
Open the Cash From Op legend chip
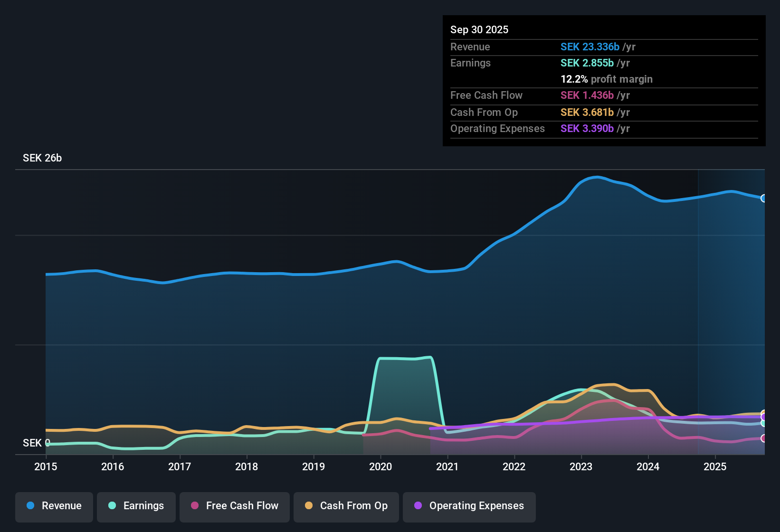tap(346, 506)
